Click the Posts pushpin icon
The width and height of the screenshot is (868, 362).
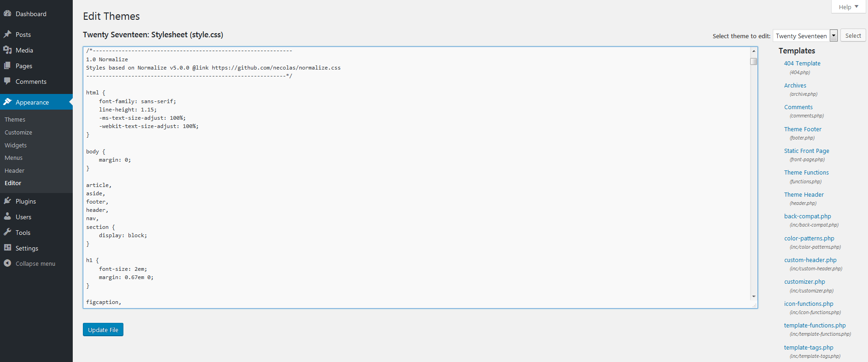click(x=7, y=34)
